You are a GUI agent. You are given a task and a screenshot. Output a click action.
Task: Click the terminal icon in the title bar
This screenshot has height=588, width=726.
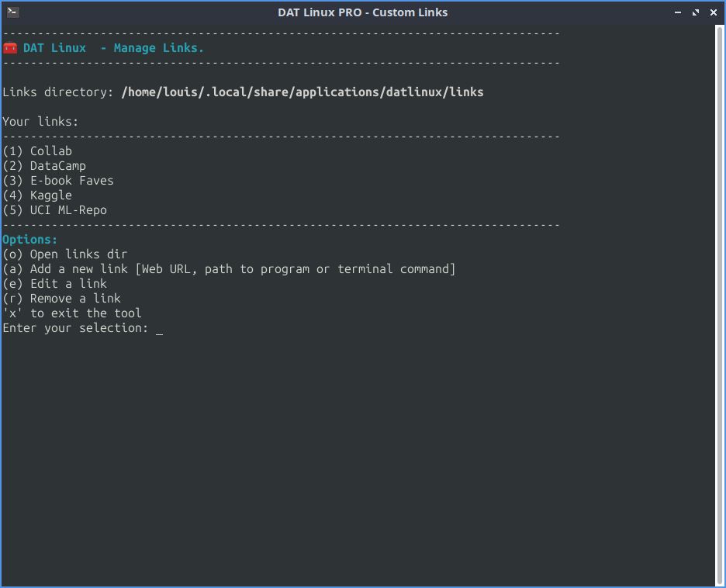tap(12, 12)
